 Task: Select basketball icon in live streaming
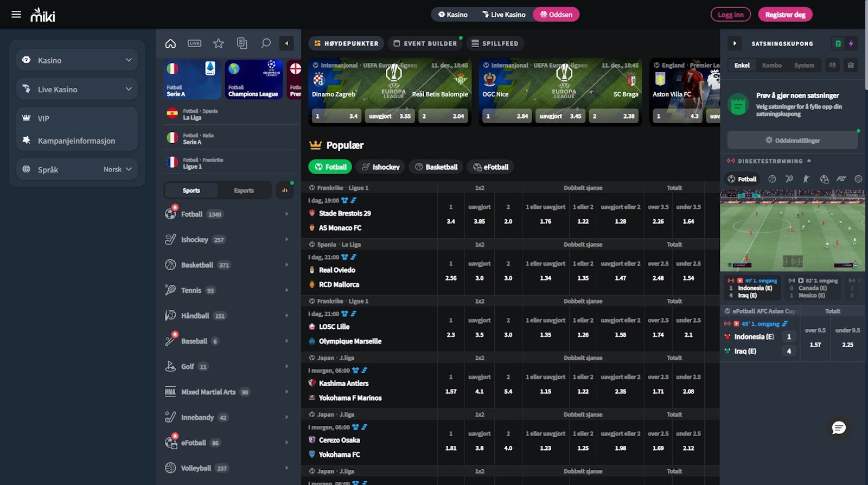[x=772, y=179]
